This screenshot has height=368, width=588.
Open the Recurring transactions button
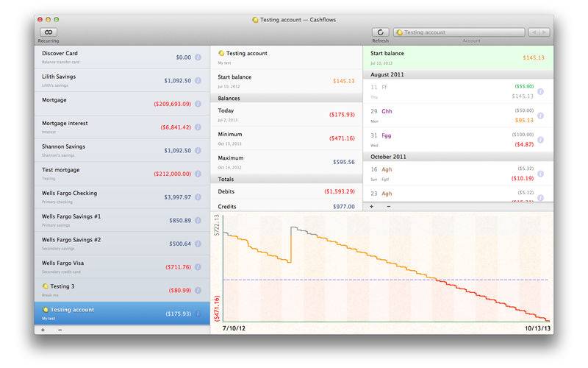pos(49,32)
